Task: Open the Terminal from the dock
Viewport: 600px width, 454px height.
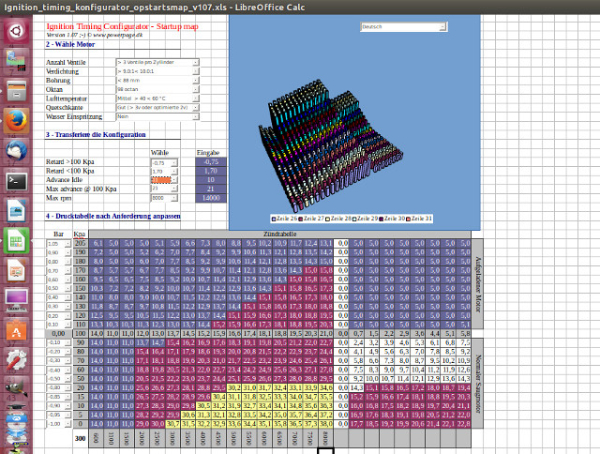Action: tap(17, 181)
